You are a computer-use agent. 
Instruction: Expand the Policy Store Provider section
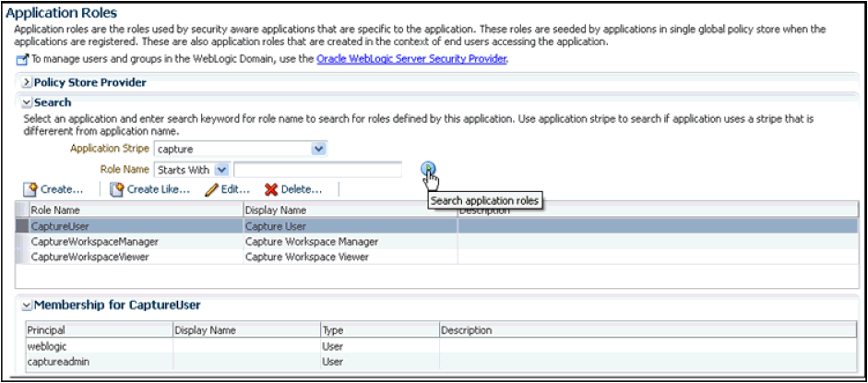pyautogui.click(x=27, y=83)
